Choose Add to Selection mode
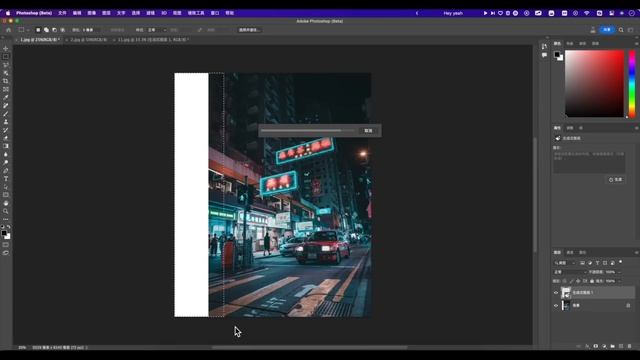The height and width of the screenshot is (360, 640). 46,30
